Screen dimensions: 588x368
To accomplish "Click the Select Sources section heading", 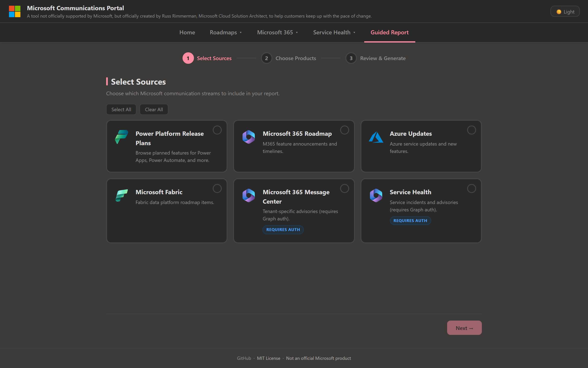I will [x=138, y=82].
